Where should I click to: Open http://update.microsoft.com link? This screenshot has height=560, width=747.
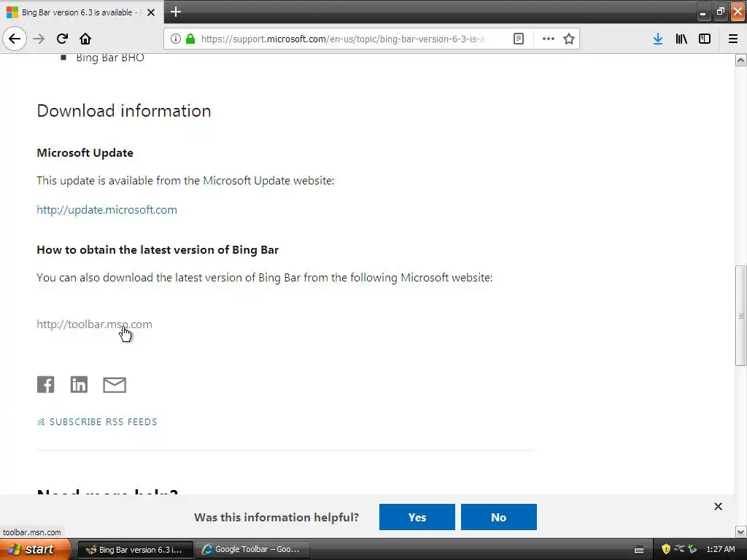tap(107, 209)
